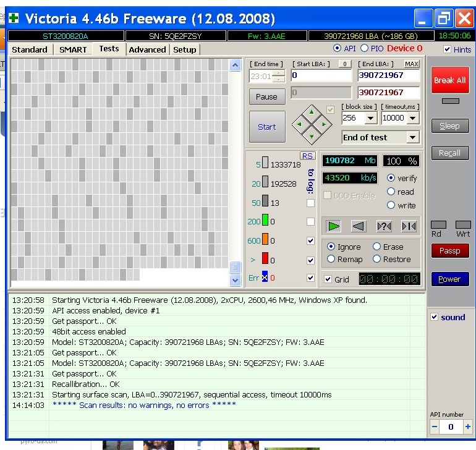Select the Erase error action

pyautogui.click(x=376, y=247)
